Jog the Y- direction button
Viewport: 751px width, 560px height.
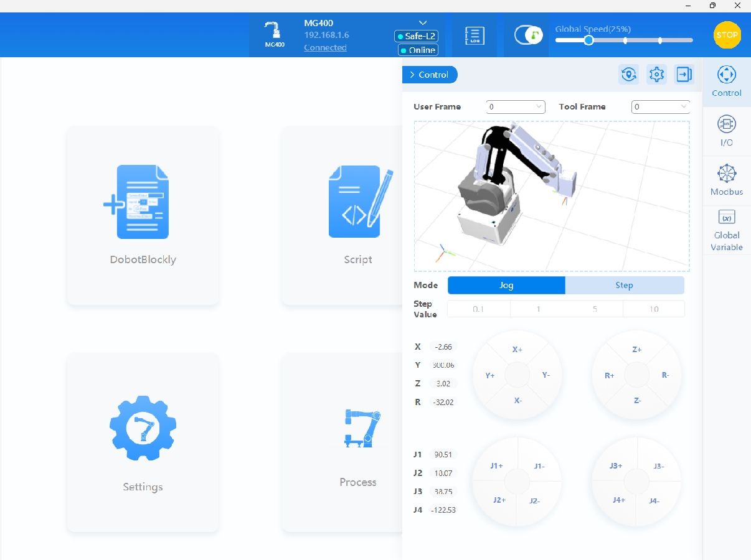click(546, 375)
